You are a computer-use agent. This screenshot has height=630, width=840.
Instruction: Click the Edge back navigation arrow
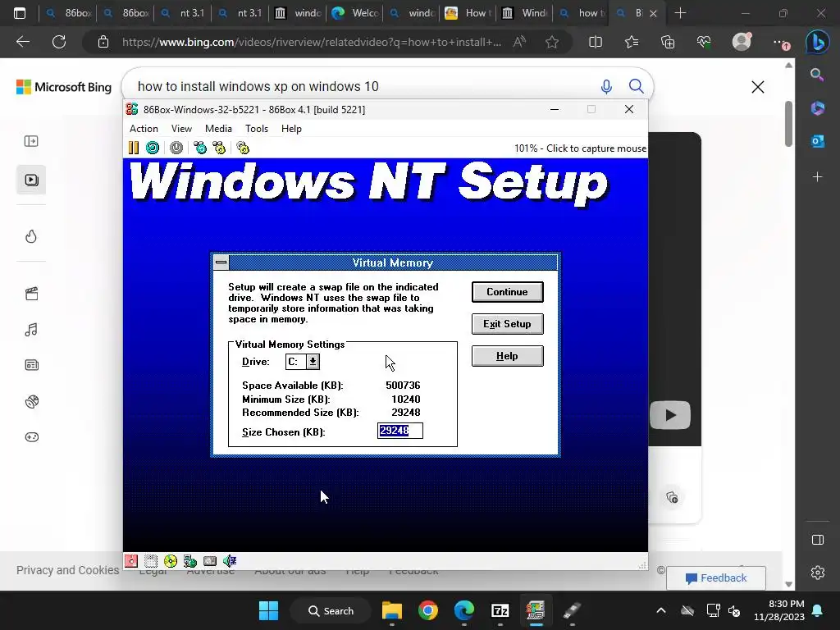(x=23, y=42)
